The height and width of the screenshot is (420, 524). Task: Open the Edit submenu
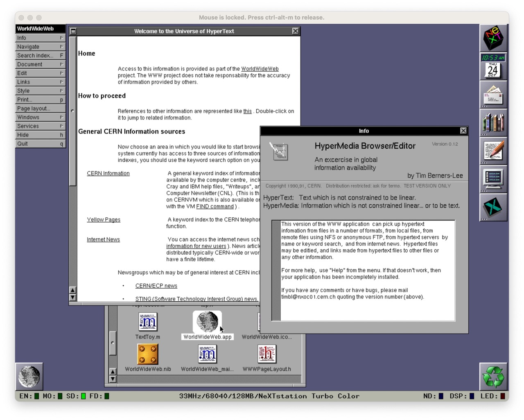point(40,73)
